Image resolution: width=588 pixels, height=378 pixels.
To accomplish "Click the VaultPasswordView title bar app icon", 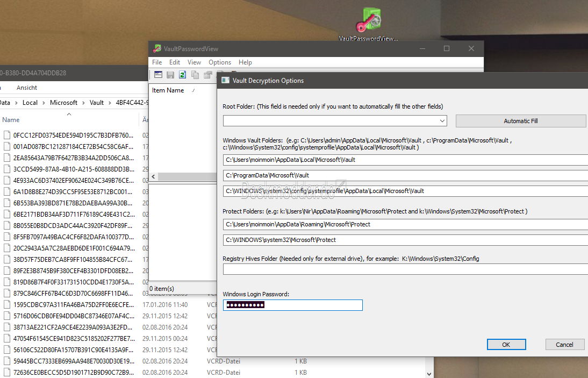I will [x=157, y=49].
